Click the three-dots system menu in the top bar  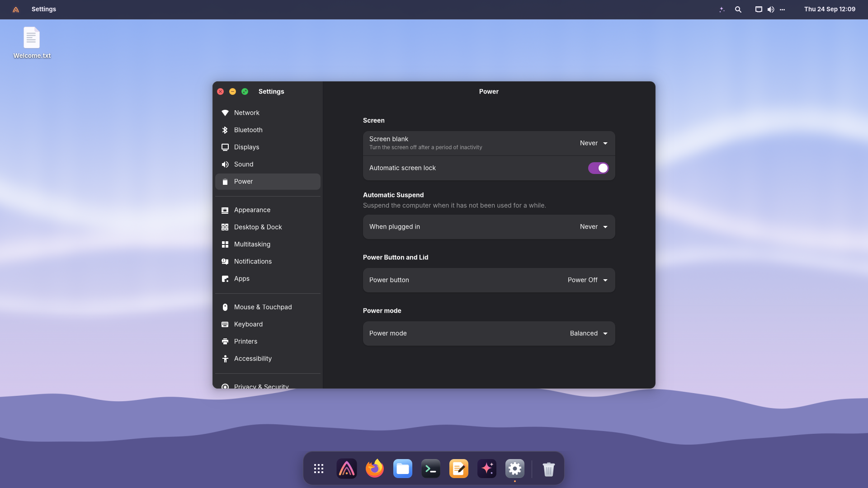pyautogui.click(x=783, y=9)
